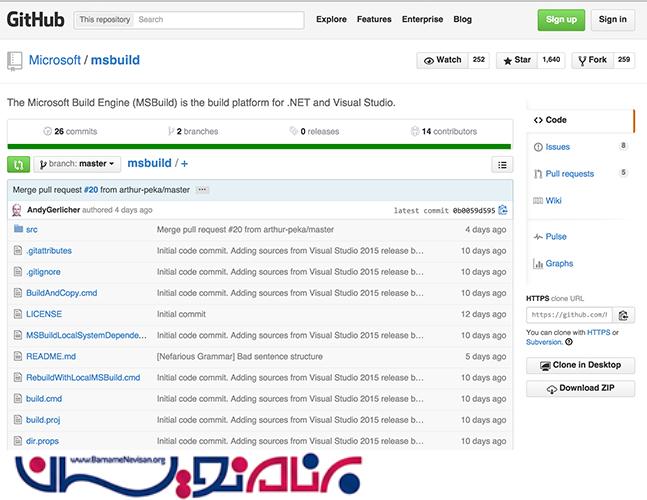Screen dimensions: 647x500
Task: Open the Pull requests sidebar tab
Action: 569,174
